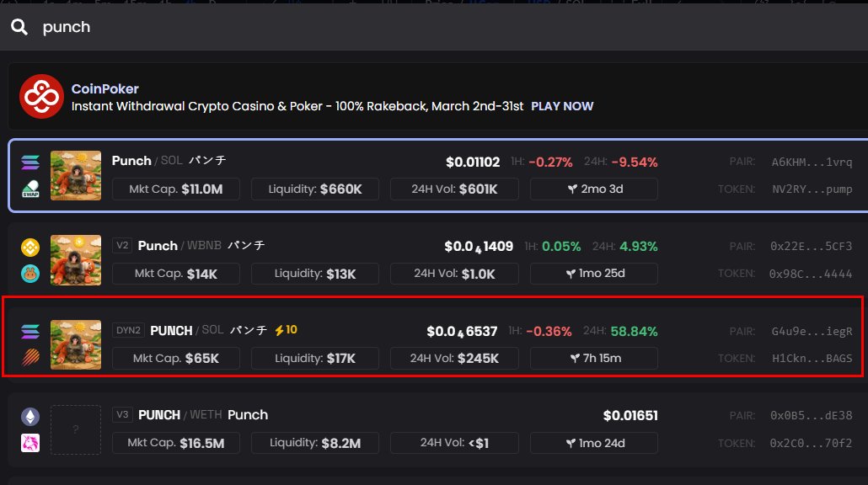Click the BNB chain icon on WBNB row

tap(30, 247)
